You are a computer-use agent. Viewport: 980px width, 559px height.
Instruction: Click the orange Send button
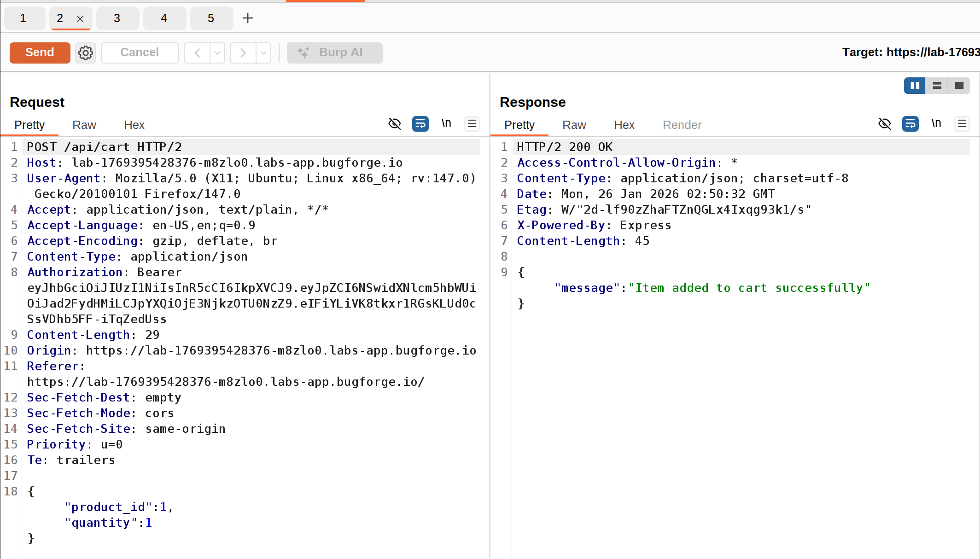40,52
